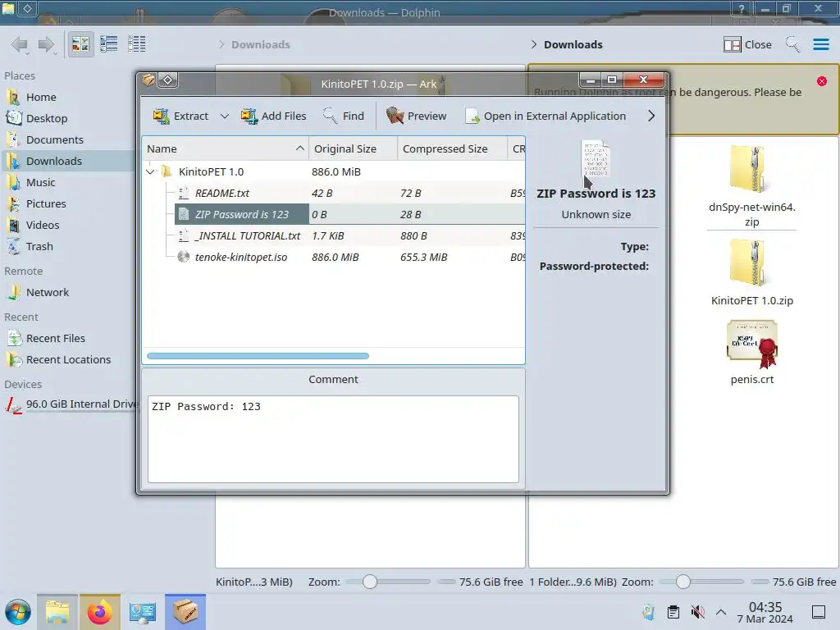Viewport: 840px width, 630px height.
Task: Click Preview in Ark toolbar
Action: [416, 116]
